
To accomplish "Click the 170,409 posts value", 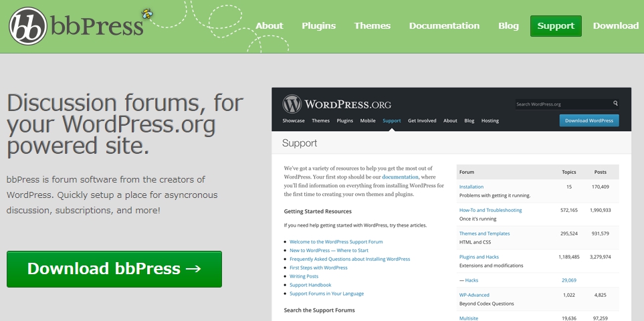I will click(600, 187).
